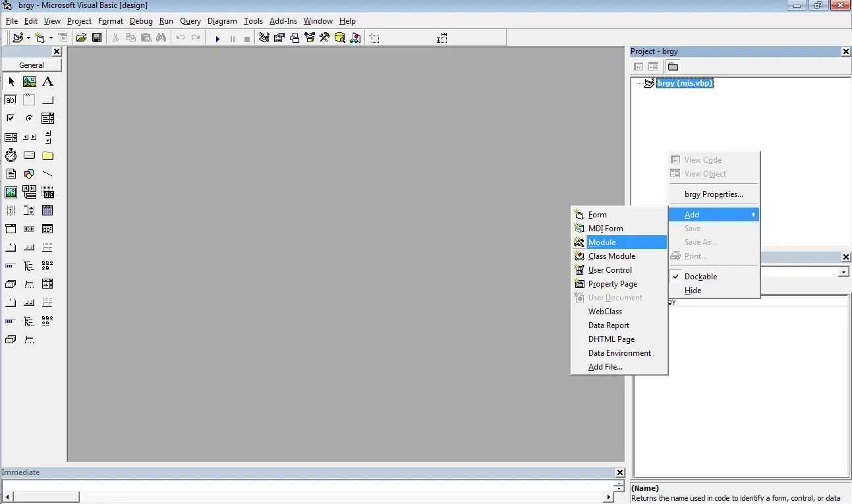This screenshot has width=852, height=504.
Task: Expand the Add Form dropdown arrow
Action: (x=51, y=38)
